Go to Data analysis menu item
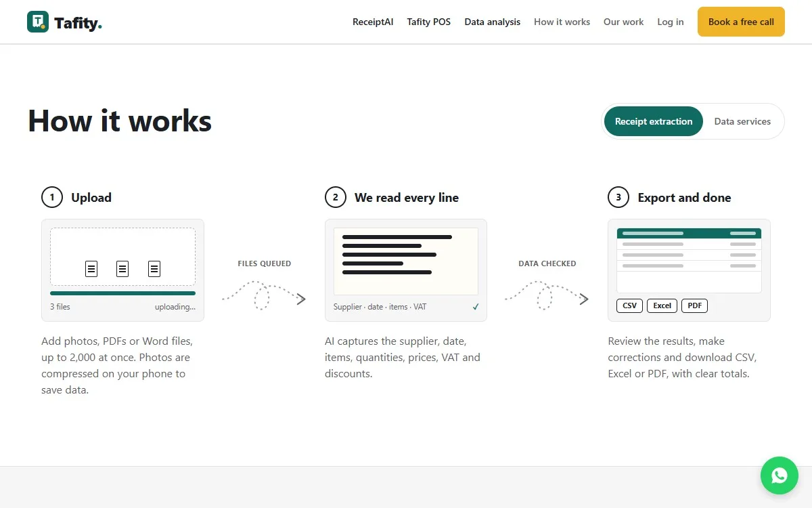 493,22
